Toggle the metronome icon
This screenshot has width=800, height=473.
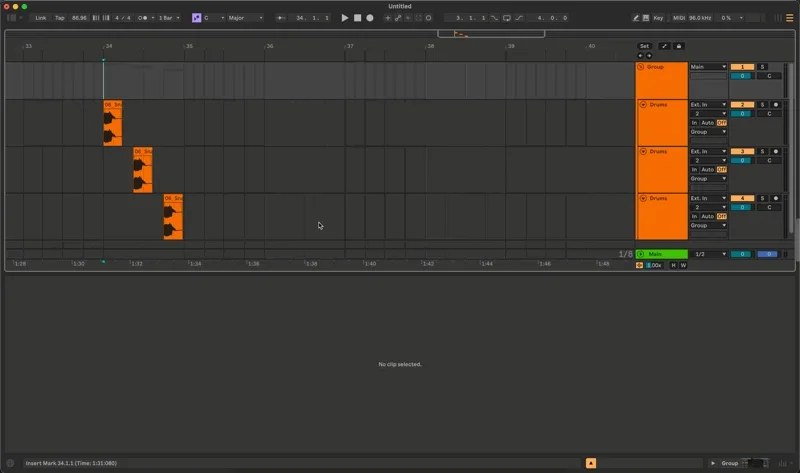click(x=143, y=18)
